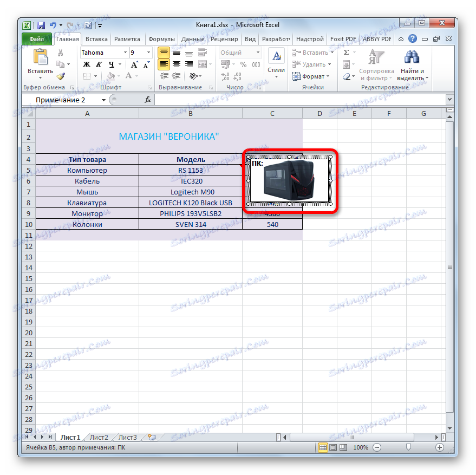Expand the formula bar chevron

(x=449, y=99)
